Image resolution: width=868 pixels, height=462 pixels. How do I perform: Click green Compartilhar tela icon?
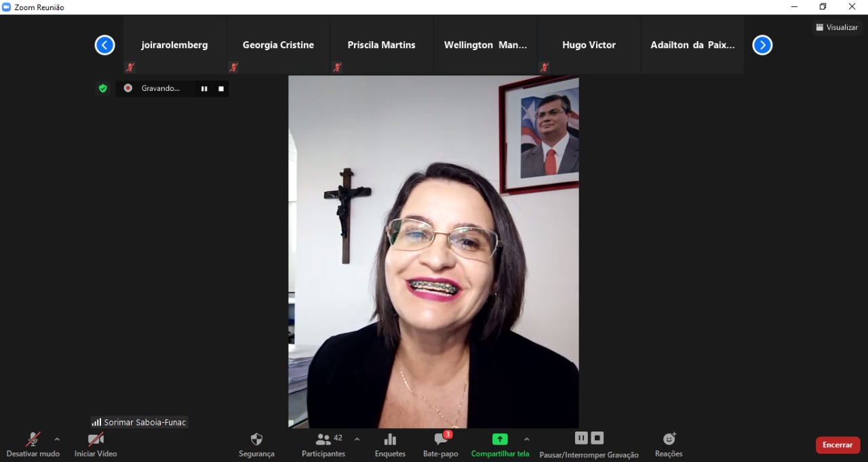tap(500, 439)
